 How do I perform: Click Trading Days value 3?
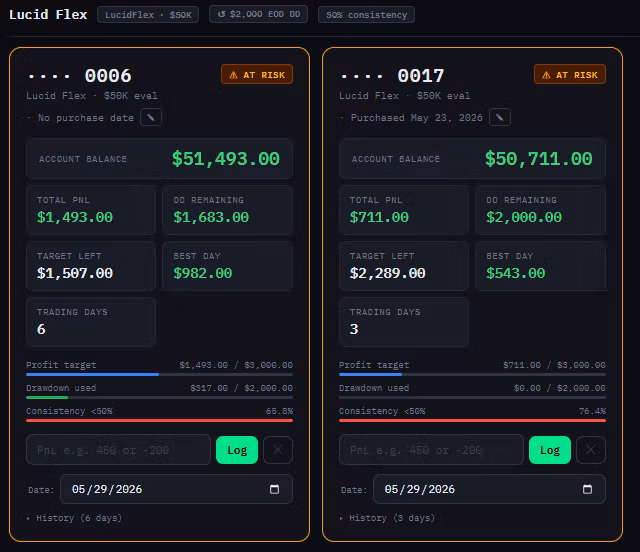tap(354, 329)
